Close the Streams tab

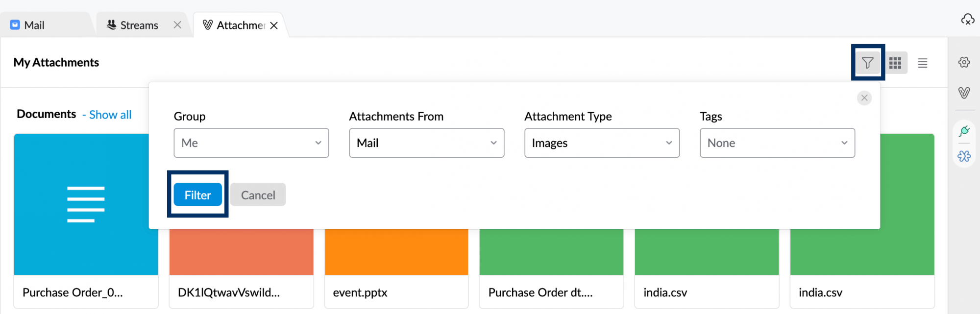[177, 25]
